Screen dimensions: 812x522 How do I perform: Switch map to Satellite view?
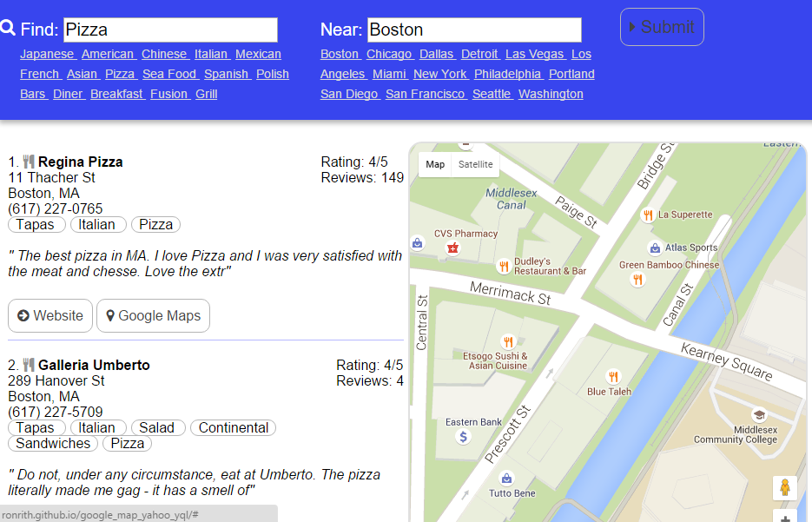coord(475,164)
